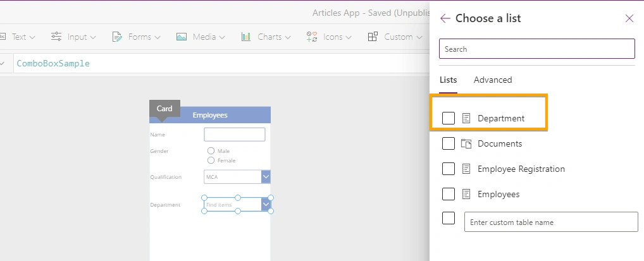
Task: Select the Female radio button
Action: coord(211,161)
